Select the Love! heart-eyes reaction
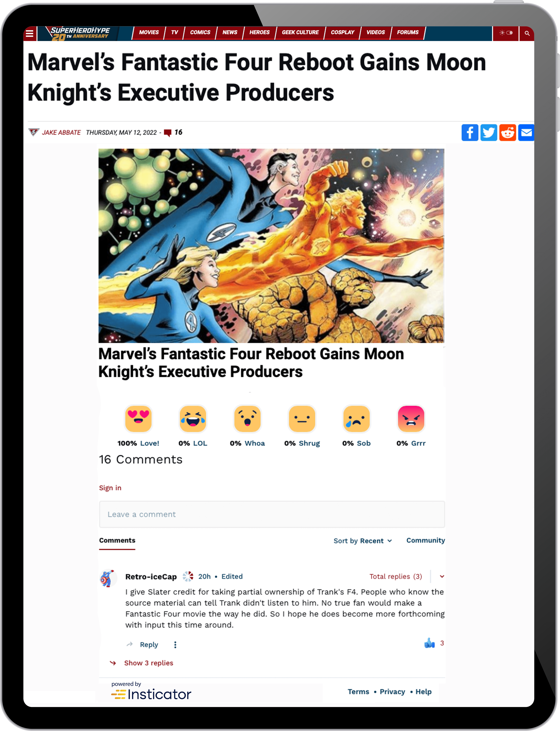This screenshot has width=560, height=731. pos(138,419)
